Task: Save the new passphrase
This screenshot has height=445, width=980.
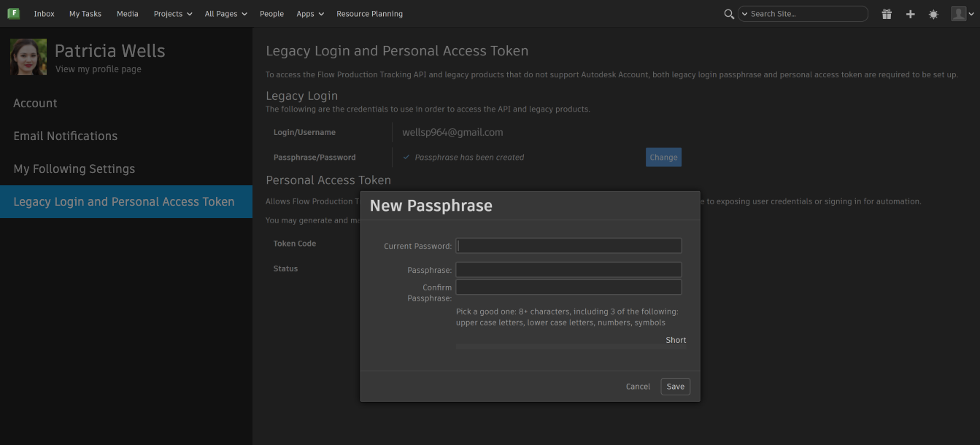Action: tap(676, 387)
